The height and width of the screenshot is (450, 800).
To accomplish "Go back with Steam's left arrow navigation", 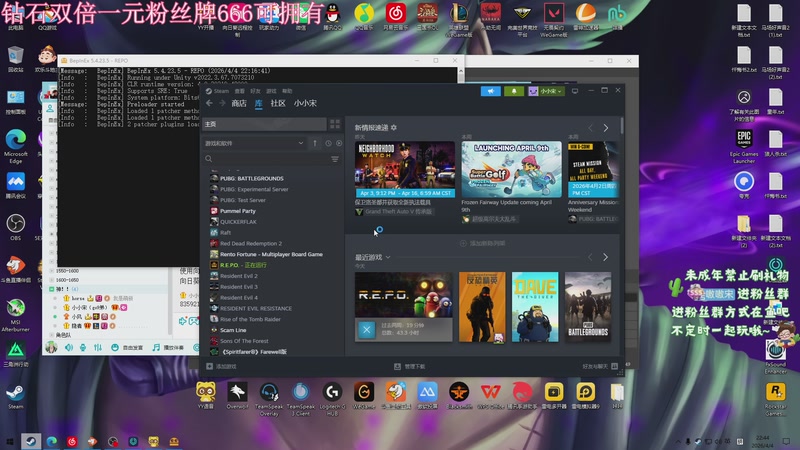I will point(209,103).
